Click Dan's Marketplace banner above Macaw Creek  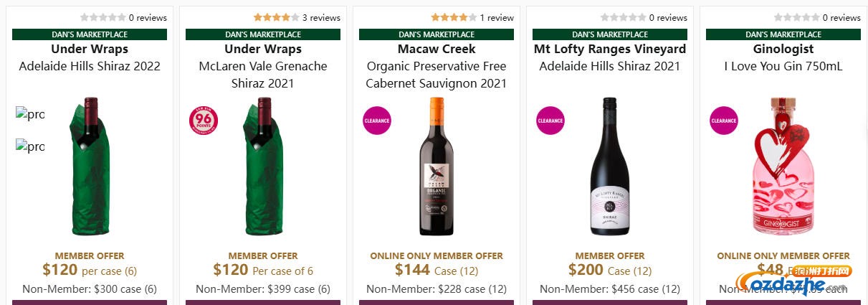click(437, 34)
